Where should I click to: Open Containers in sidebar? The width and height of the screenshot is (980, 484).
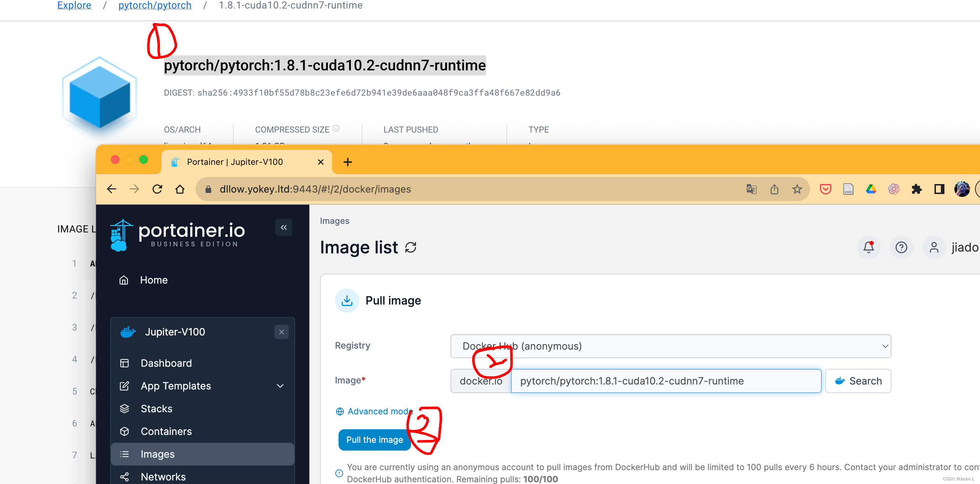[166, 431]
